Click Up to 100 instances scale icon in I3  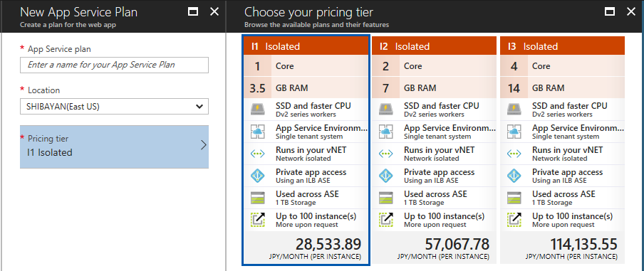point(514,220)
